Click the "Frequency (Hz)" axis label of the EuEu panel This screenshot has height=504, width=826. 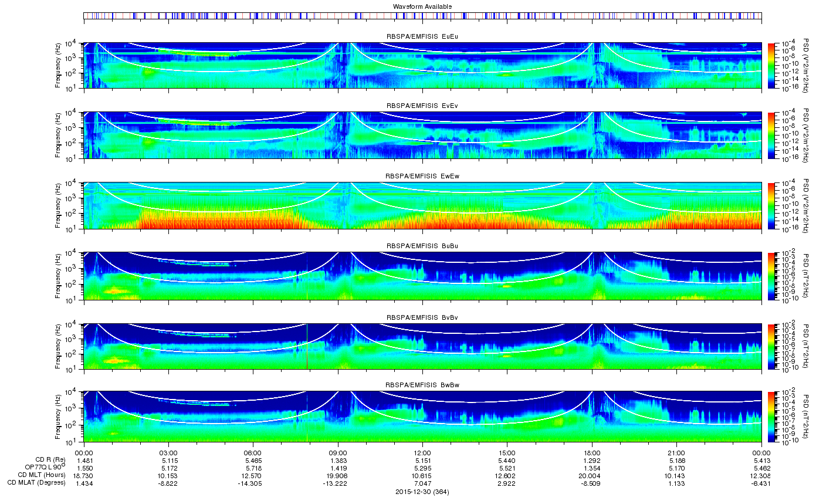[58, 65]
